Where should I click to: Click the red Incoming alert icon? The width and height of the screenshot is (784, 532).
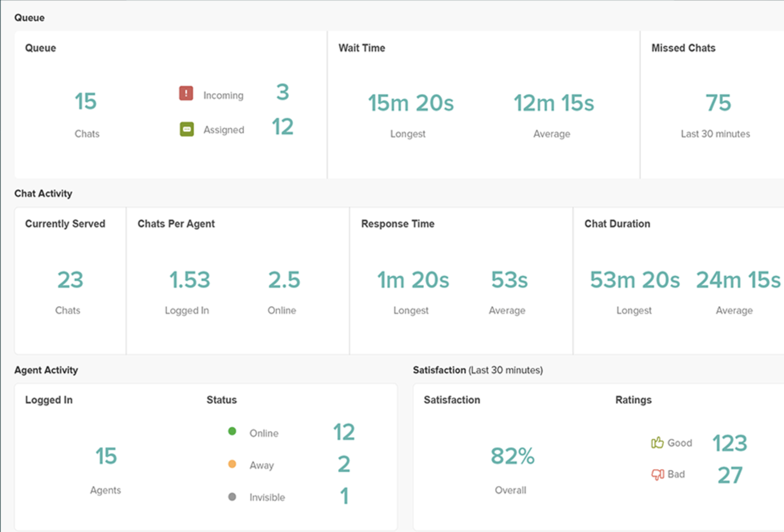pos(186,93)
